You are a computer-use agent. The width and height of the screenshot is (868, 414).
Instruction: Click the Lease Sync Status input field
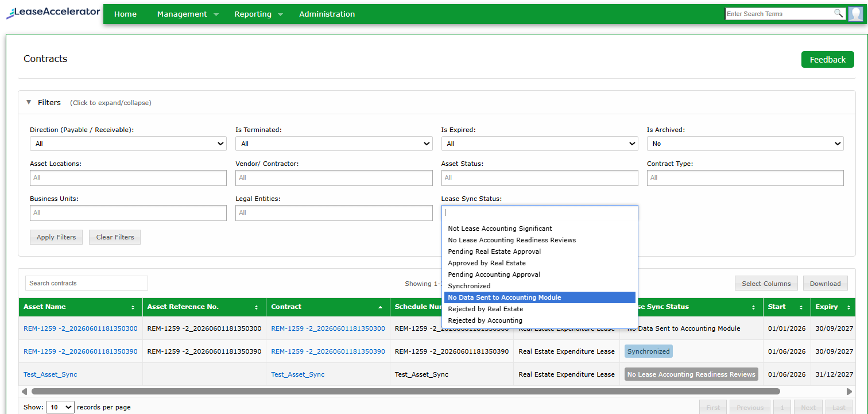click(540, 212)
